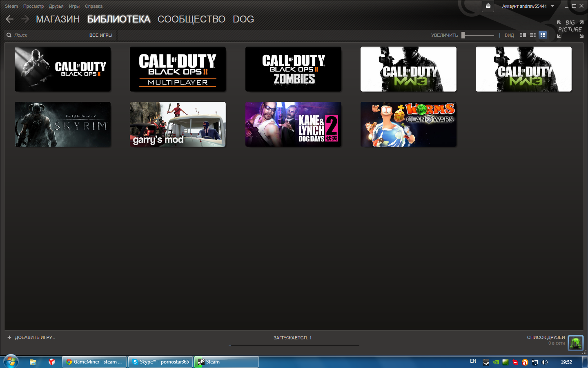Select Black Ops II Multiplayer tile

pyautogui.click(x=178, y=69)
